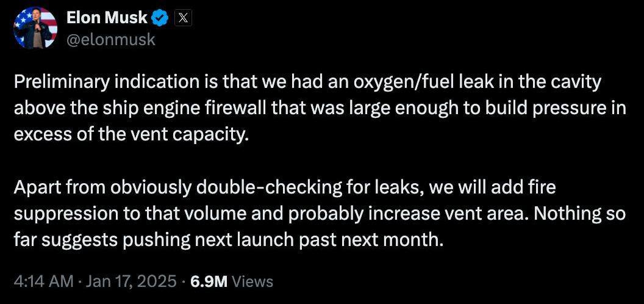The image size is (644, 304).
Task: Click the 4:14 AM timestamp
Action: click(43, 282)
